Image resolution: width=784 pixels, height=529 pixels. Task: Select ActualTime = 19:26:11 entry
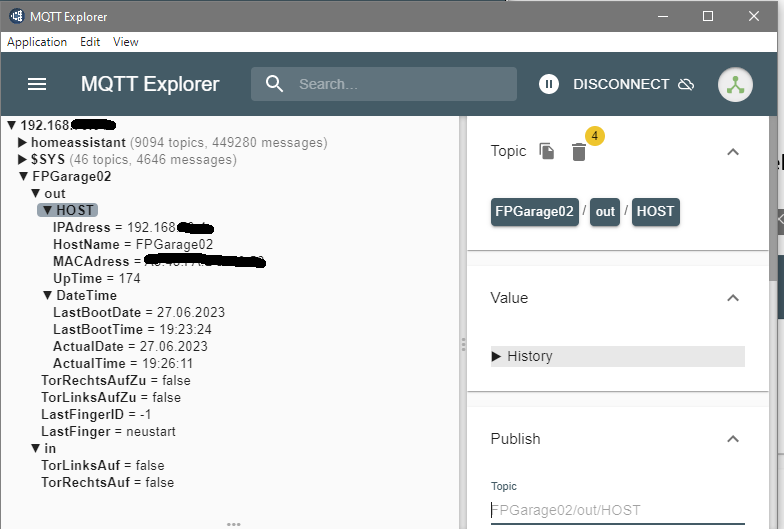(123, 364)
